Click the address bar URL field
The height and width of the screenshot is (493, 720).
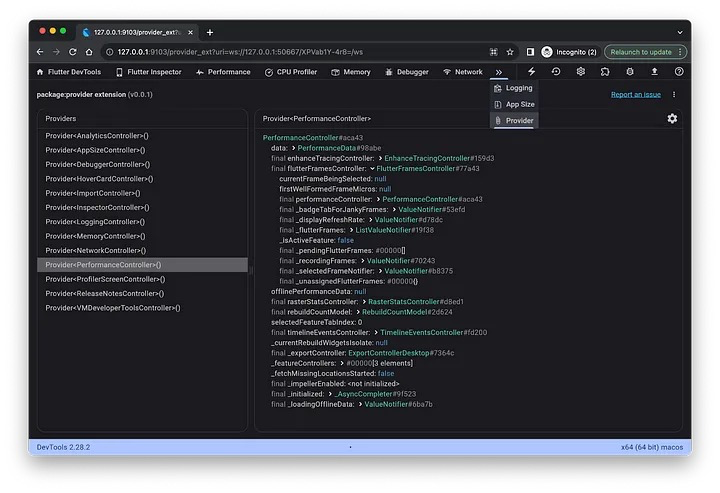click(x=294, y=52)
